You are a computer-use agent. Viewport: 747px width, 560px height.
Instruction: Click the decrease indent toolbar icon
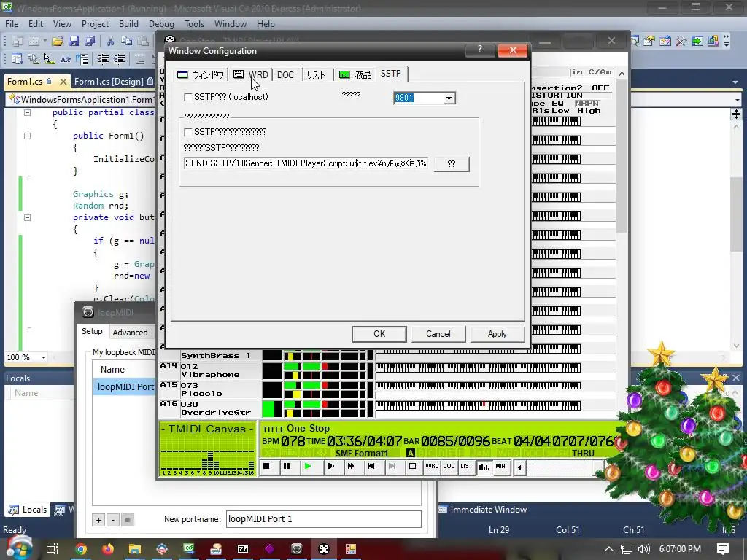click(104, 59)
